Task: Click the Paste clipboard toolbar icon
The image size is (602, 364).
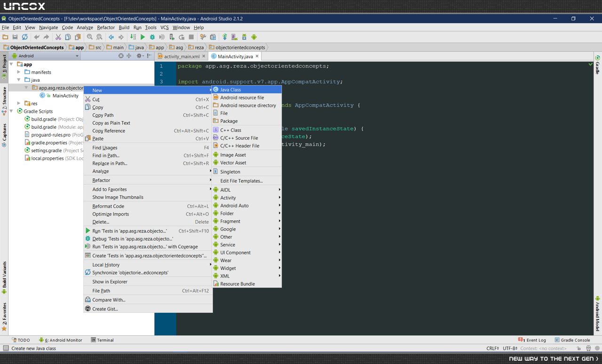Action: 78,37
